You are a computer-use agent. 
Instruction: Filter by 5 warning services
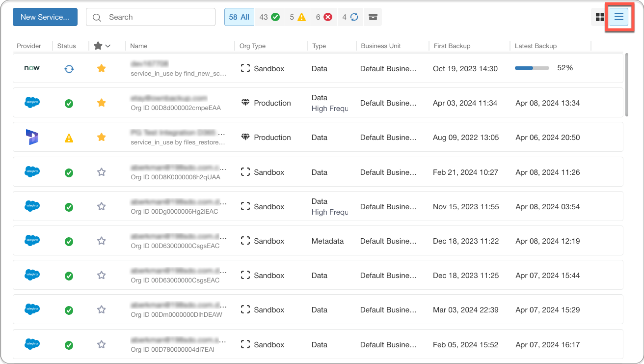tap(298, 17)
